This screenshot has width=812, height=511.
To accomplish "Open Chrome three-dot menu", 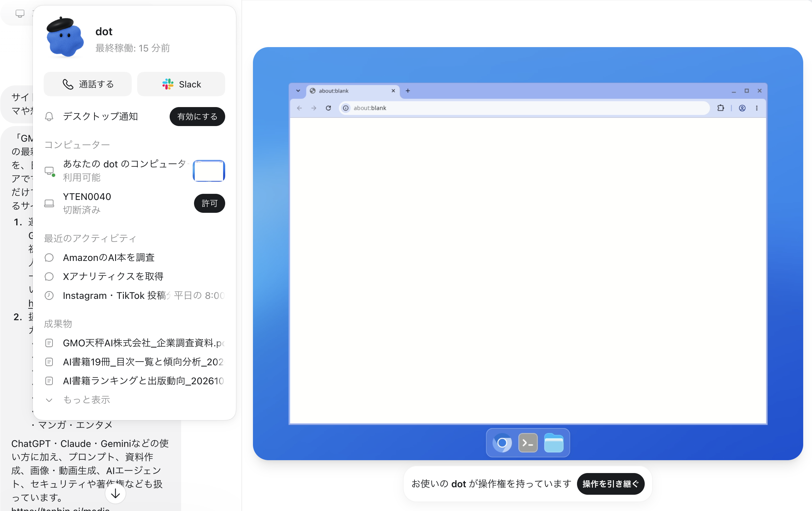I will (757, 108).
